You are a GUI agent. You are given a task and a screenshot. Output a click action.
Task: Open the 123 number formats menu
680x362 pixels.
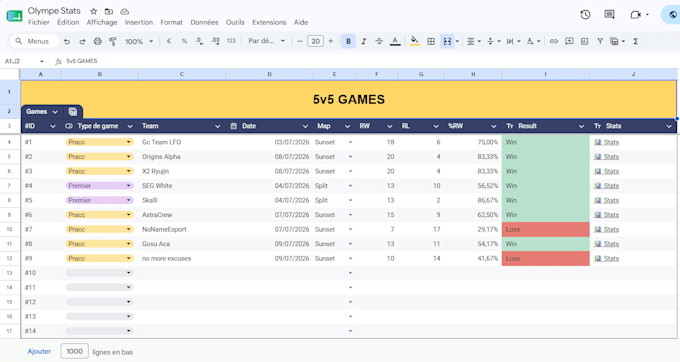(231, 41)
